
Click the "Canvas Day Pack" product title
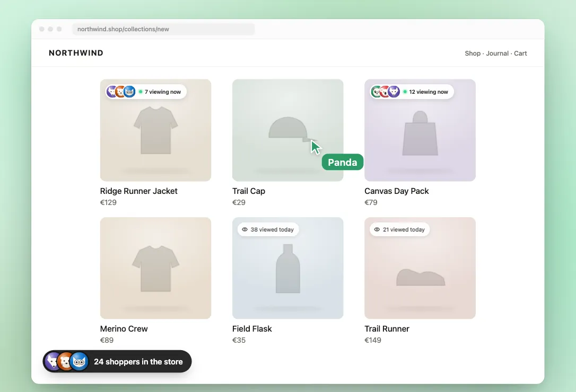(396, 191)
